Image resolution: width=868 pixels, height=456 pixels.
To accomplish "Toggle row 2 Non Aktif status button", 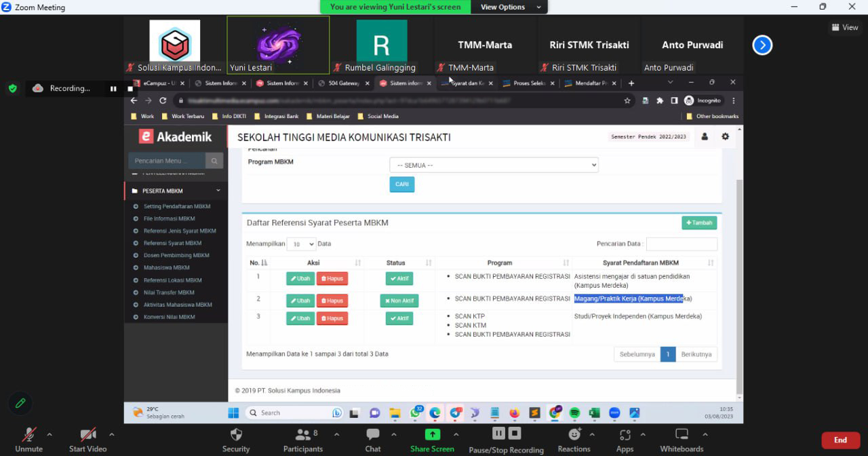I will coord(399,301).
